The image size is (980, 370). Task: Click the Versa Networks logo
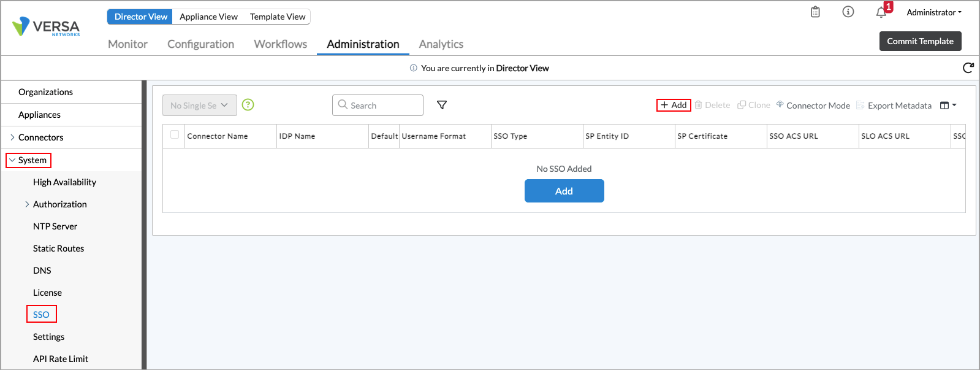pyautogui.click(x=46, y=27)
